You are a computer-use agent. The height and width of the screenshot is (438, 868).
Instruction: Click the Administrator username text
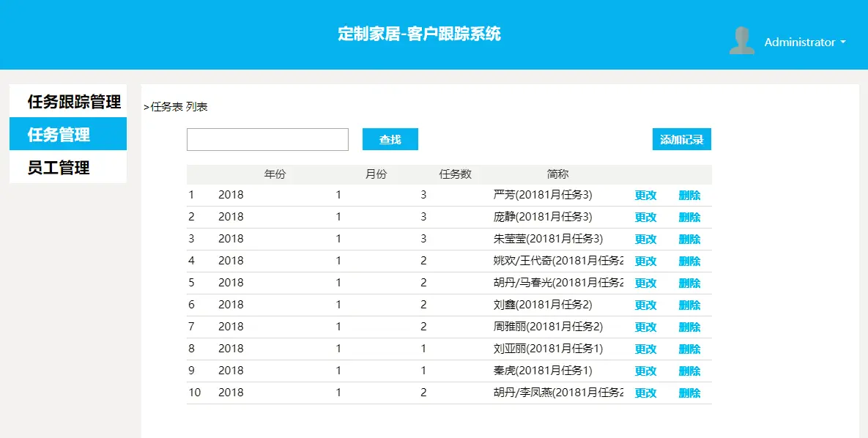800,42
